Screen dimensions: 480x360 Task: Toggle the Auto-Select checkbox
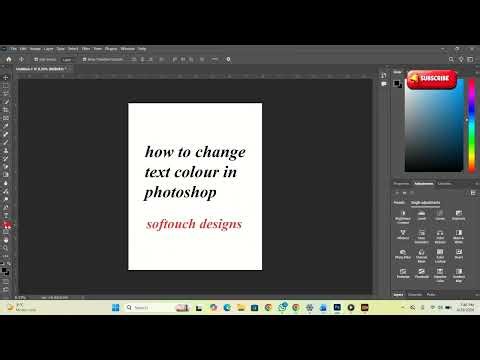[36, 59]
